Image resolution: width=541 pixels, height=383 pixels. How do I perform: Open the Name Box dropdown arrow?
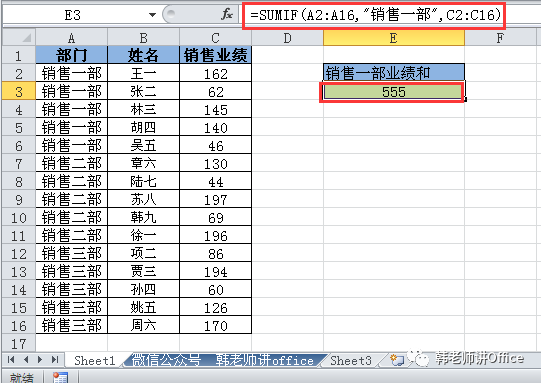(152, 15)
